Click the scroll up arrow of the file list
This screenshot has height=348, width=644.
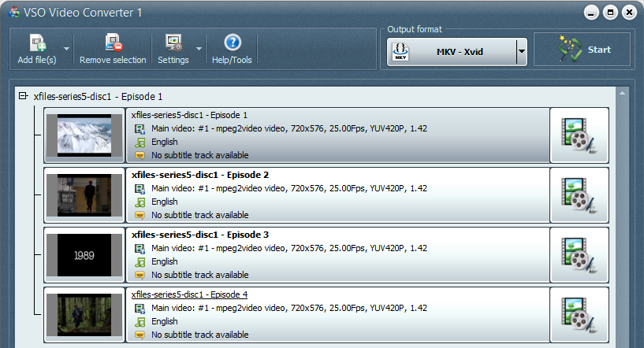click(x=622, y=93)
